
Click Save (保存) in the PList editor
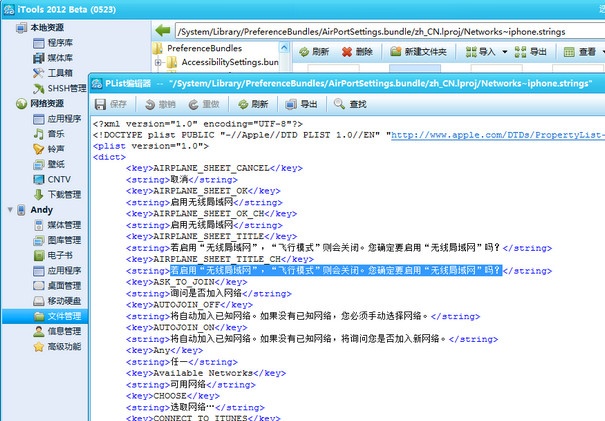coord(110,103)
